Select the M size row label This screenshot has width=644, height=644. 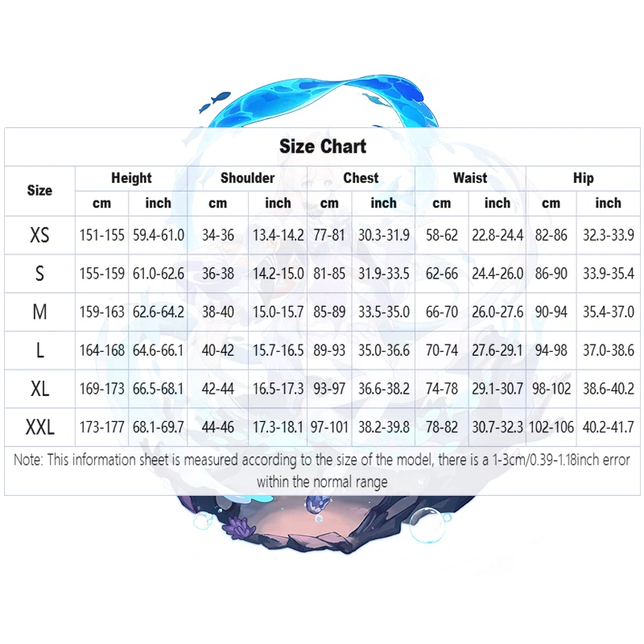click(39, 312)
